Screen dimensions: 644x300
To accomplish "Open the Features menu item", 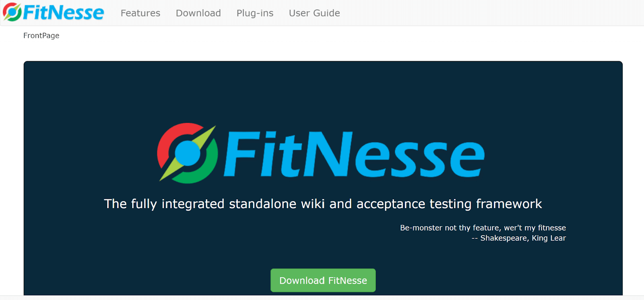I will (140, 13).
